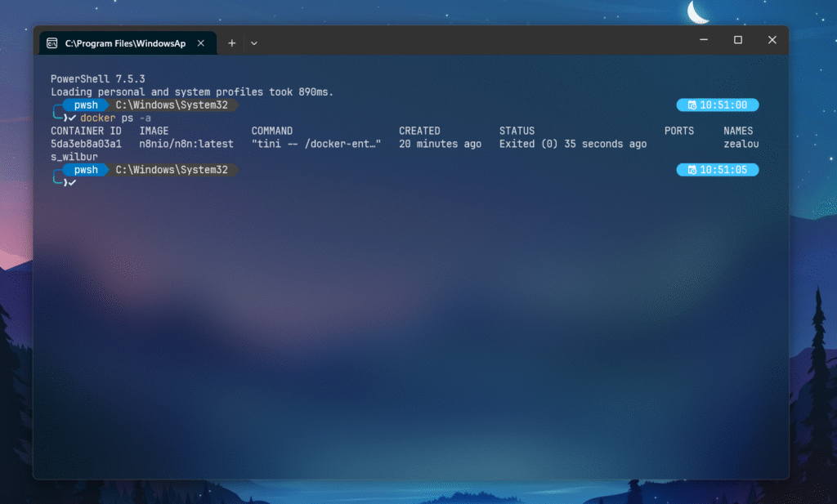
Task: Click the Exited (0) 35 seconds ago text
Action: (x=572, y=144)
